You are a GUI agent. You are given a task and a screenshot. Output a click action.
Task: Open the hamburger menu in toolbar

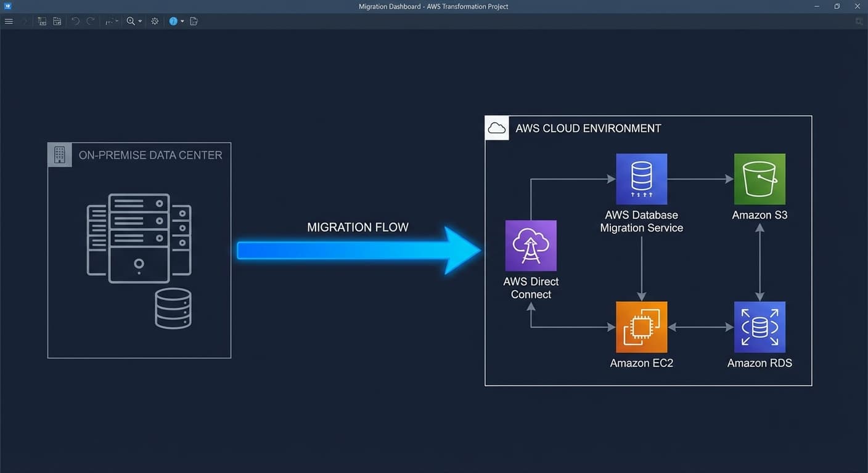[9, 21]
